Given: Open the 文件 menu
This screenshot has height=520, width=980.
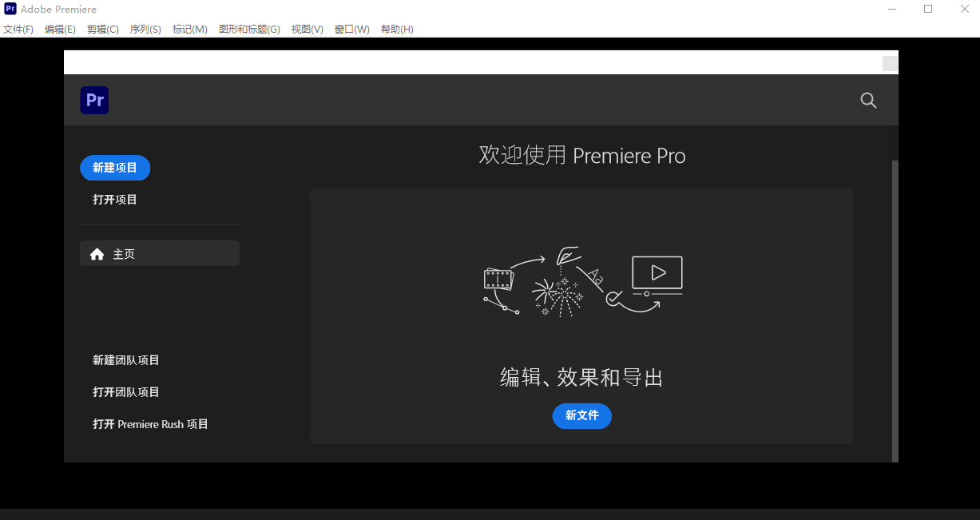Looking at the screenshot, I should pos(18,29).
